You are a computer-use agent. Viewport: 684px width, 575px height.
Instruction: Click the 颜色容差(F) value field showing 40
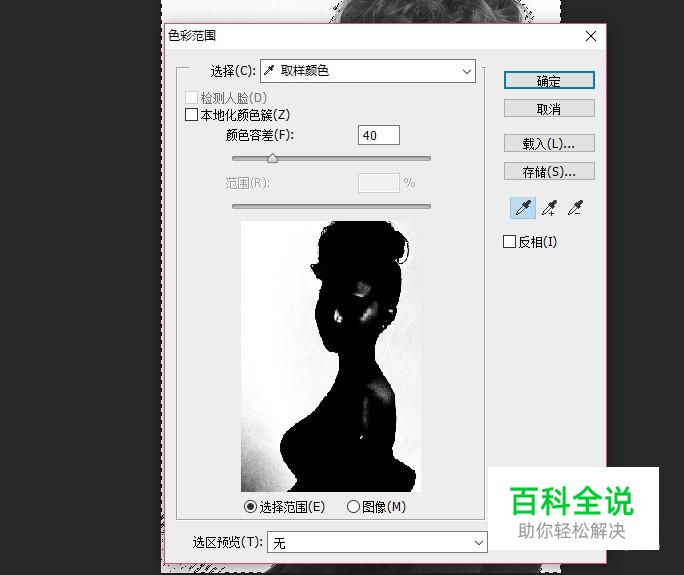click(x=379, y=135)
